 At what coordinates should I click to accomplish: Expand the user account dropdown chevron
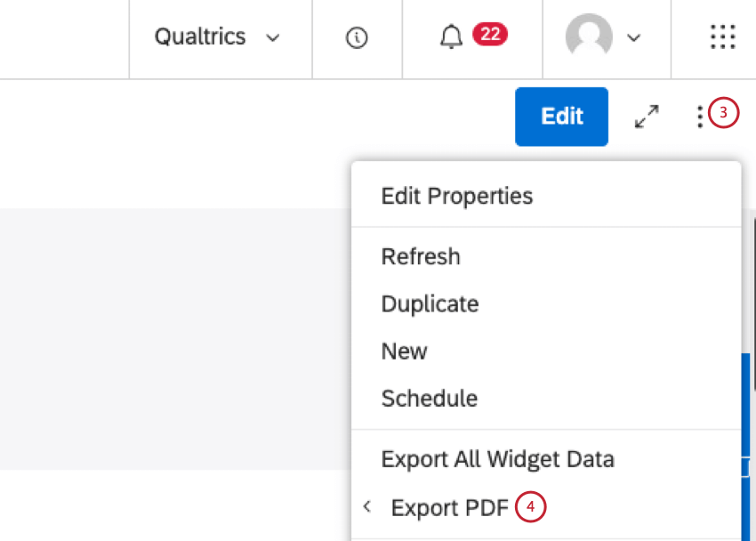point(633,38)
